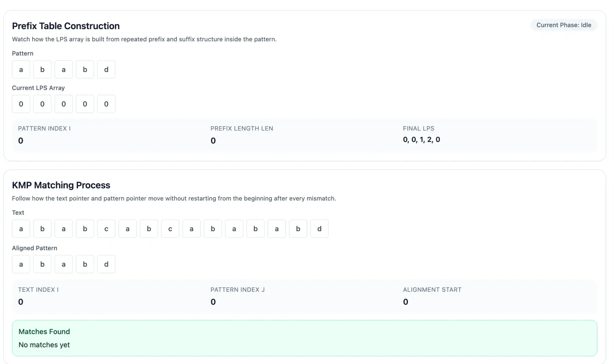
Task: Click the Alignment Start stat value
Action: [406, 302]
